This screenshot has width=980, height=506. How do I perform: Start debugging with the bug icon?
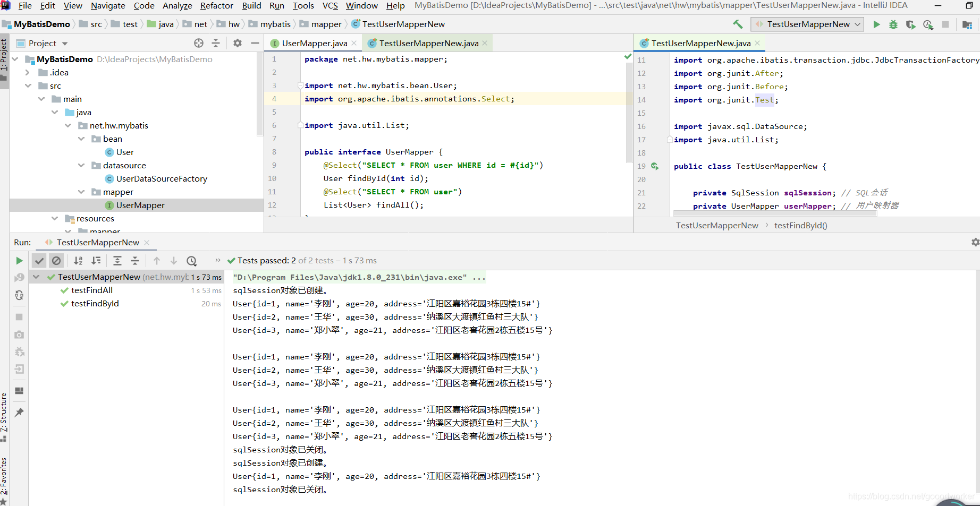893,24
